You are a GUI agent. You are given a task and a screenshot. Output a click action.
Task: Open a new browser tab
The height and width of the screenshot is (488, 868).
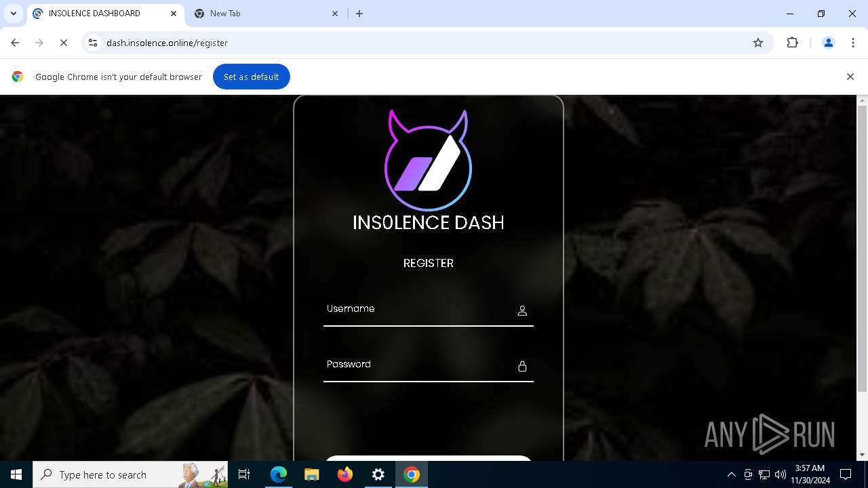point(359,14)
